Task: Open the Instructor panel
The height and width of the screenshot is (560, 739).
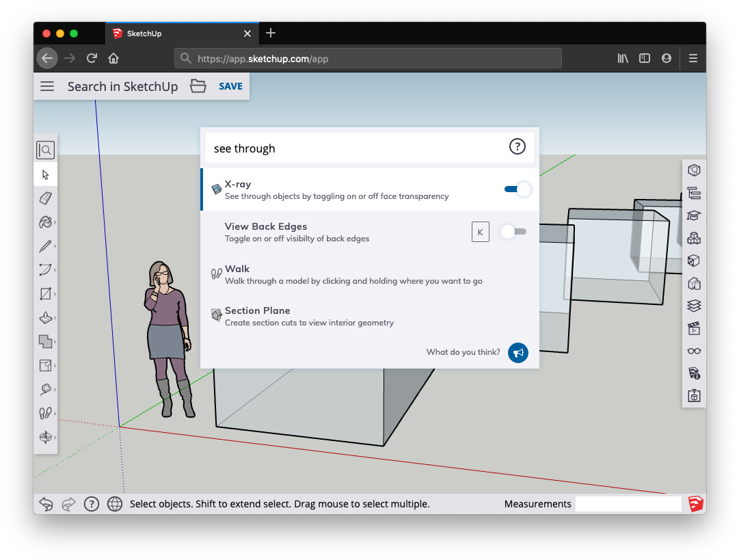Action: 694,215
